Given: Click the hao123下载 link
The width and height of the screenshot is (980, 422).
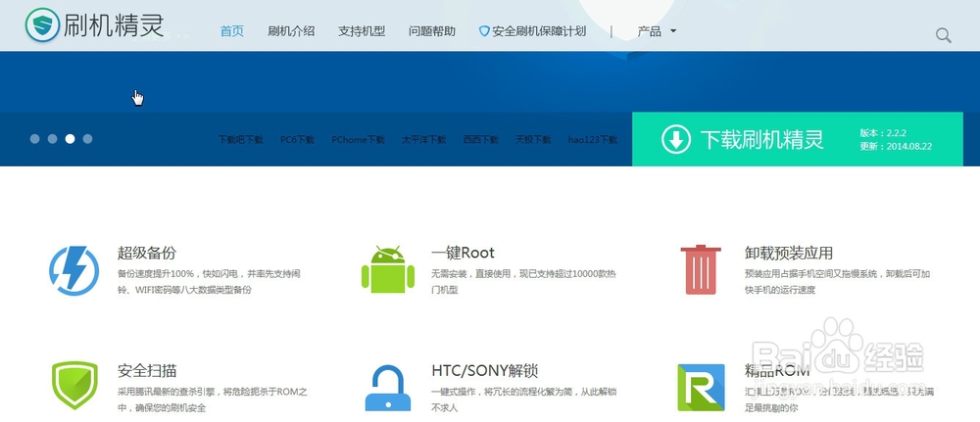Looking at the screenshot, I should tap(593, 140).
